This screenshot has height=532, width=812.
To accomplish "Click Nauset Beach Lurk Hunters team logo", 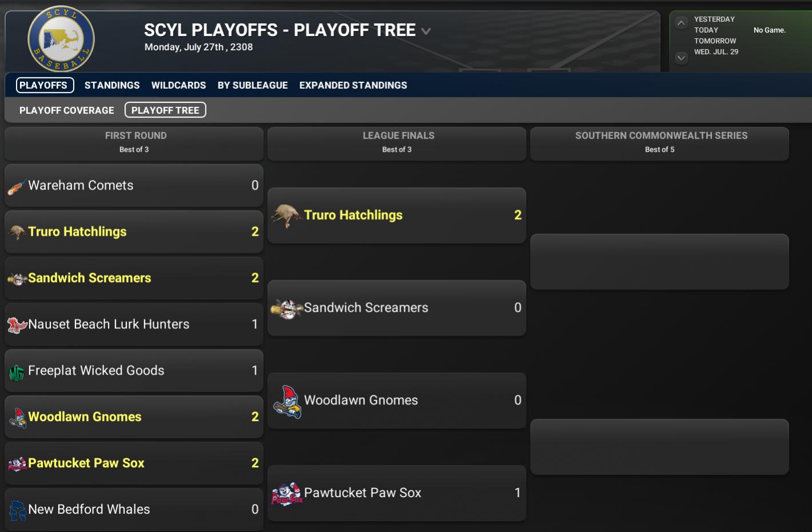I will [17, 325].
